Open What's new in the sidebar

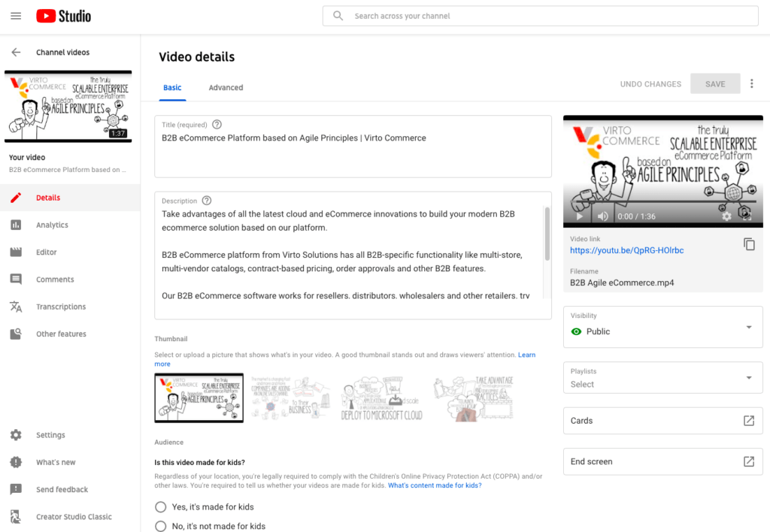click(70, 462)
